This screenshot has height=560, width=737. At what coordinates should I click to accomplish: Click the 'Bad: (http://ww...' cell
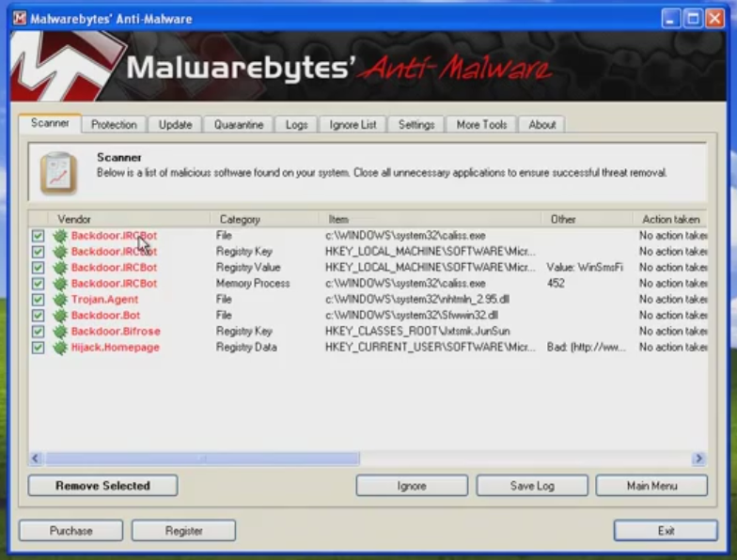[x=587, y=348]
